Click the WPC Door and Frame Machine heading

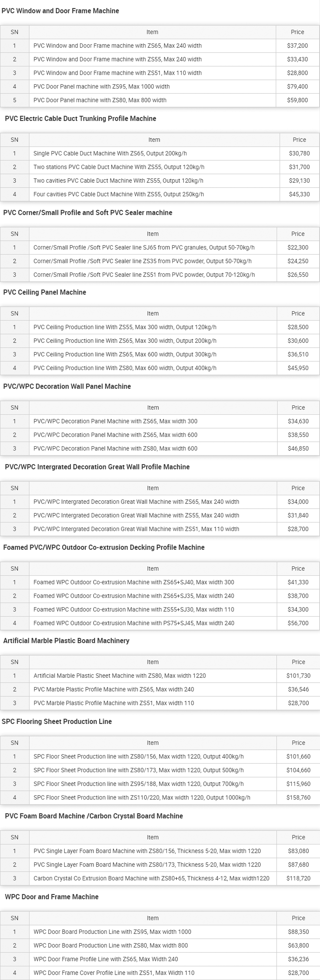pyautogui.click(x=51, y=897)
